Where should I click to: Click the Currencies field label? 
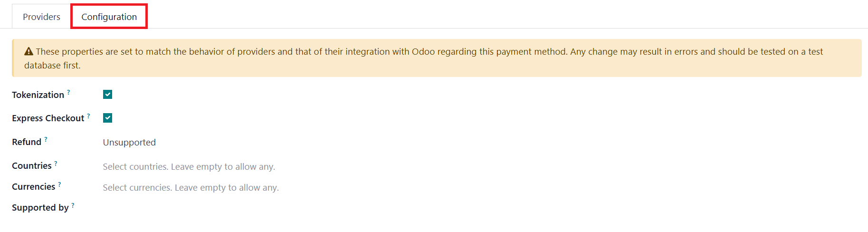(33, 186)
